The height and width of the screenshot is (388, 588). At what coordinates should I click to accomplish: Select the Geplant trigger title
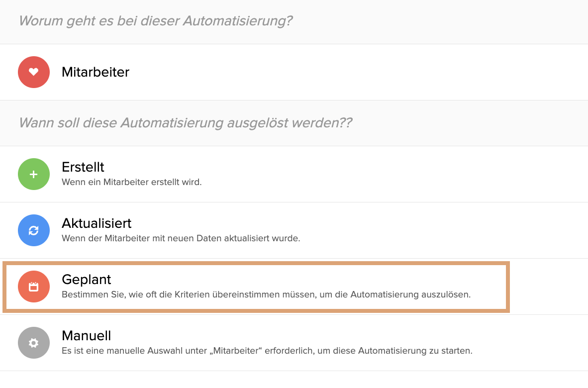point(86,280)
